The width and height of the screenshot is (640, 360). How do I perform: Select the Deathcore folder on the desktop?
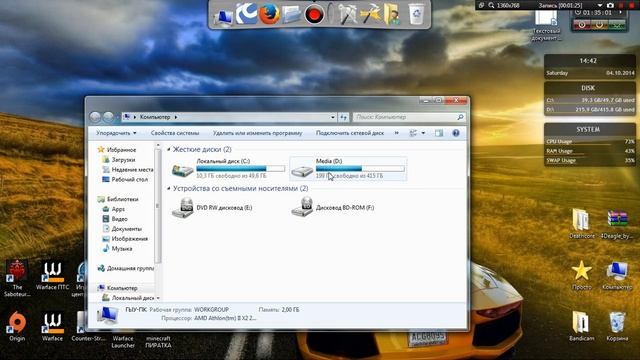point(582,224)
